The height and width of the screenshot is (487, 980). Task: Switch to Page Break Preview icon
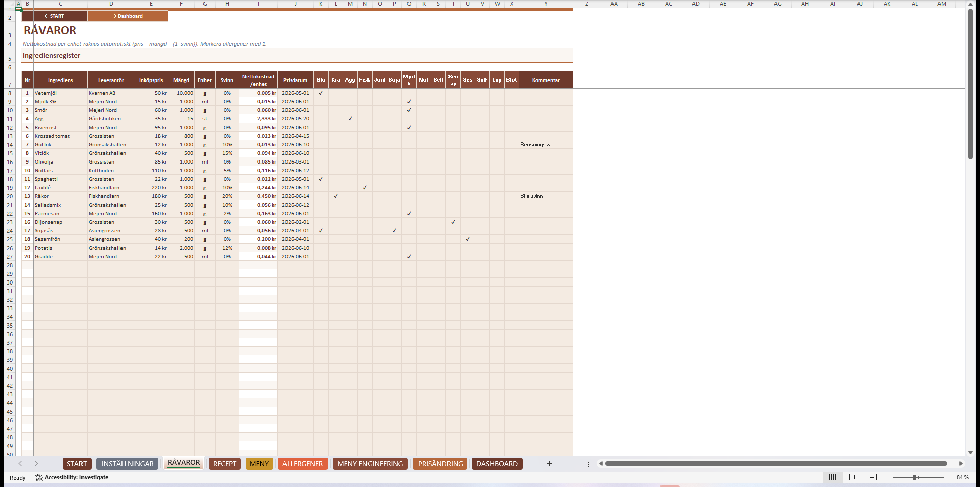point(873,477)
